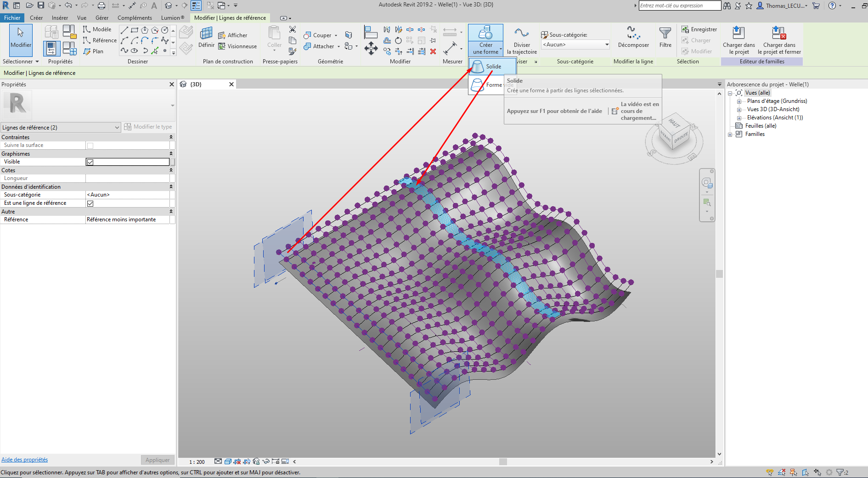Screen dimensions: 868x478
Task: Click the 3D view vertical scrollbar thumb
Action: click(719, 274)
